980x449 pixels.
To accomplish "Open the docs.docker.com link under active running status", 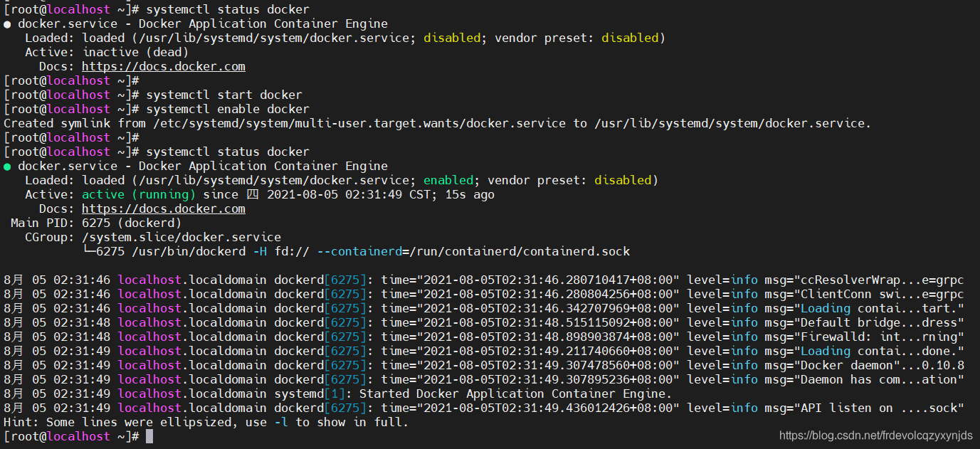I will tap(164, 208).
